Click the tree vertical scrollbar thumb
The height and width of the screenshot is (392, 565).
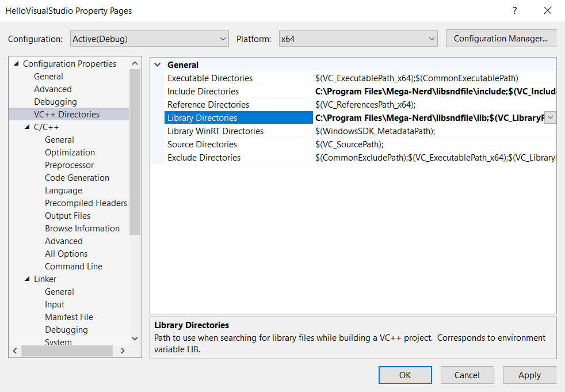[135, 152]
